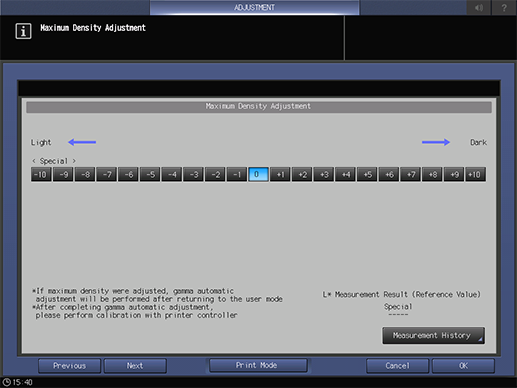Open the sound settings speaker icon
The height and width of the screenshot is (388, 517).
(479, 7)
